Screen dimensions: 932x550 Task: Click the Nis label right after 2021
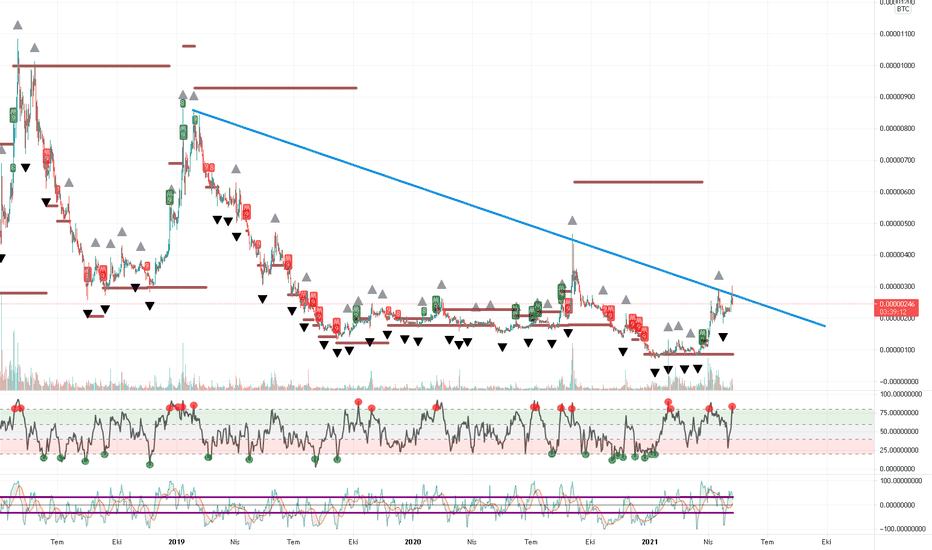(x=708, y=542)
